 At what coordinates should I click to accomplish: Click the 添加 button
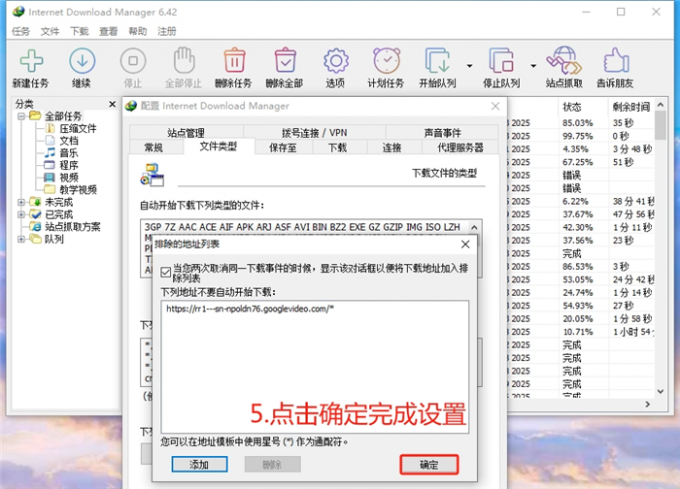click(199, 464)
